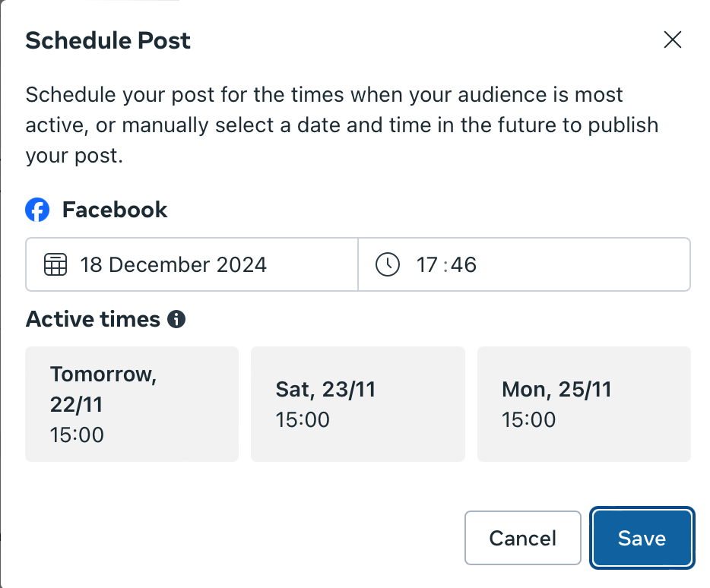
Task: Select the minutes value 46
Action: click(464, 264)
